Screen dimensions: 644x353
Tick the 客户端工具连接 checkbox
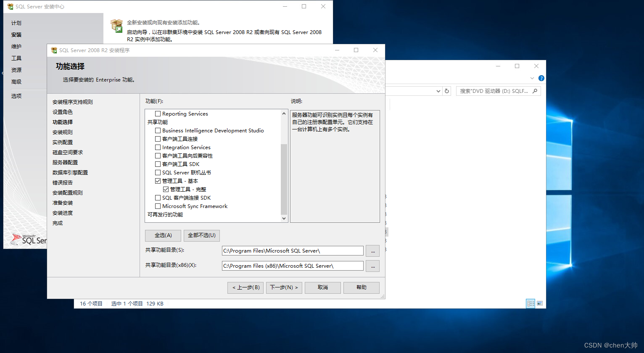(158, 139)
